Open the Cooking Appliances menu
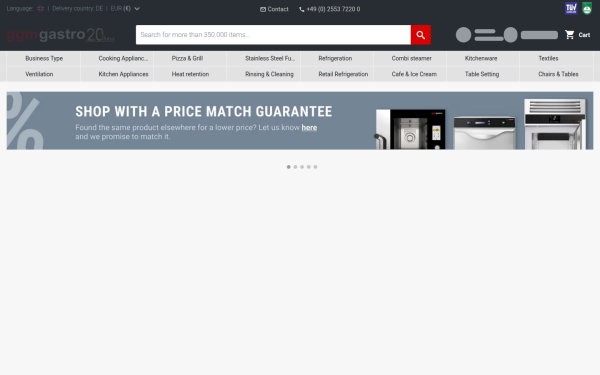This screenshot has height=375, width=600. point(123,58)
